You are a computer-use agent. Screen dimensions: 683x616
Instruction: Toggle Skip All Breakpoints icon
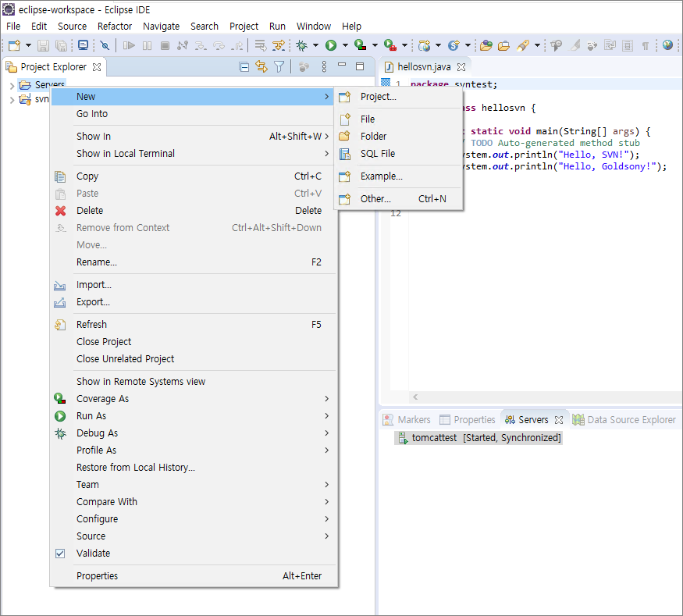(105, 45)
